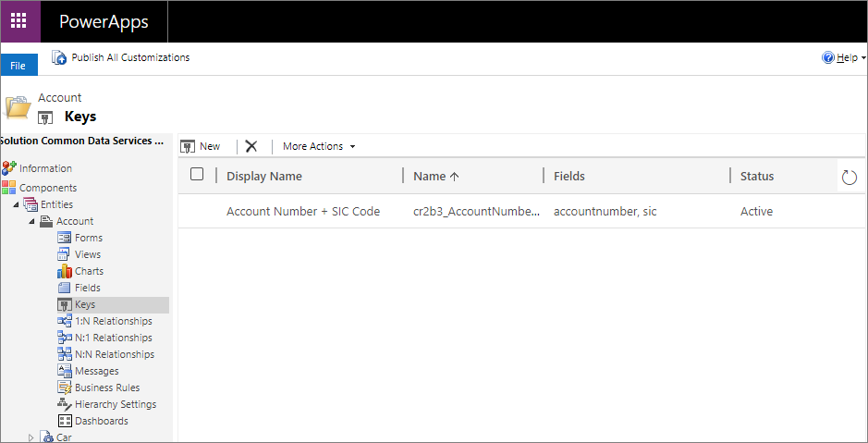The height and width of the screenshot is (443, 868).
Task: Sort by Fields column header
Action: 569,176
